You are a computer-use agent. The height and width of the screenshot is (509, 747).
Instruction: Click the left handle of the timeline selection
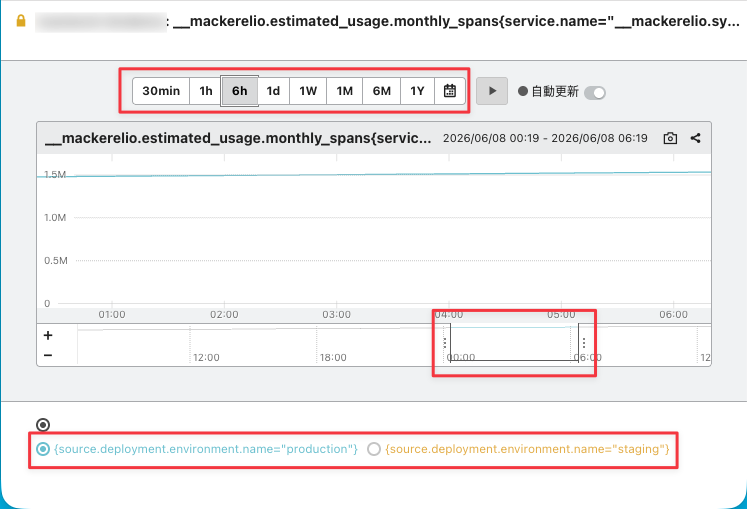tap(445, 343)
